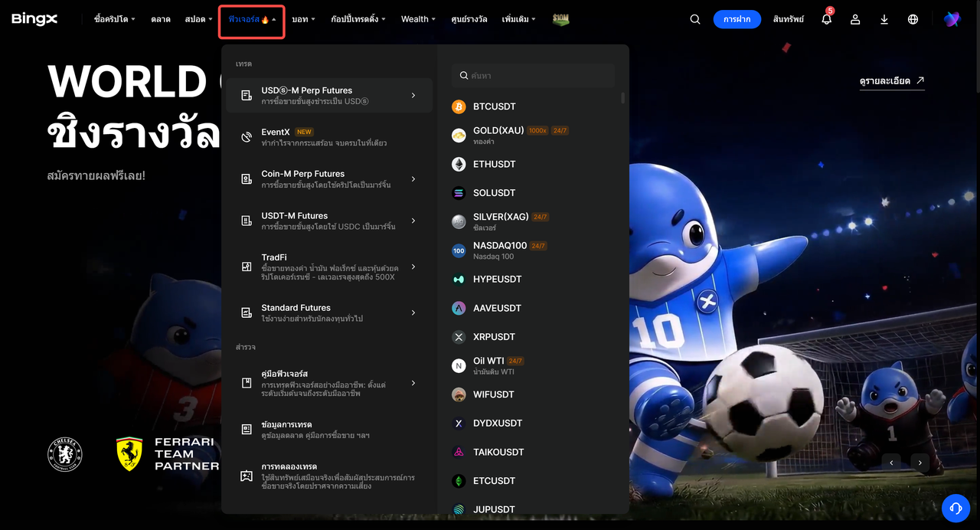Image resolution: width=980 pixels, height=530 pixels.
Task: Select the BTCUSDT coin icon
Action: click(x=459, y=106)
